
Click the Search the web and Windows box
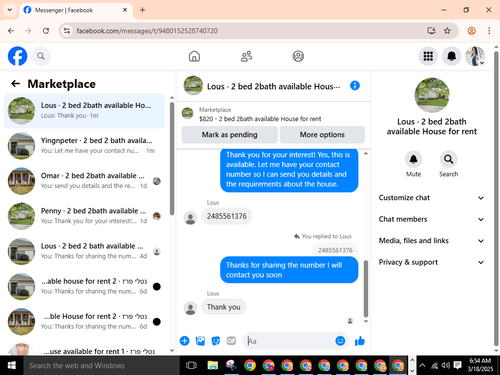point(101,365)
